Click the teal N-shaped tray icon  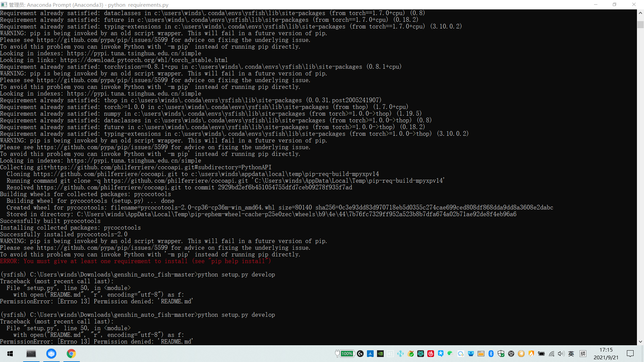(400, 354)
